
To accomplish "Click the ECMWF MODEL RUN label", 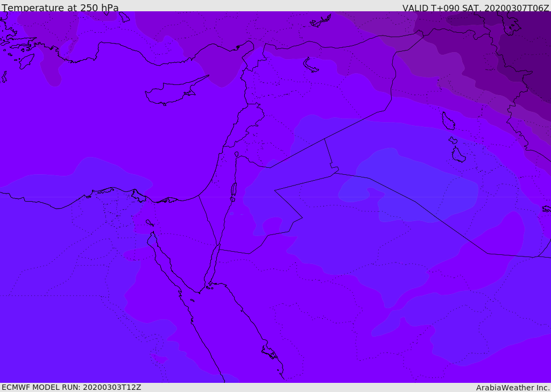I will click(71, 387).
